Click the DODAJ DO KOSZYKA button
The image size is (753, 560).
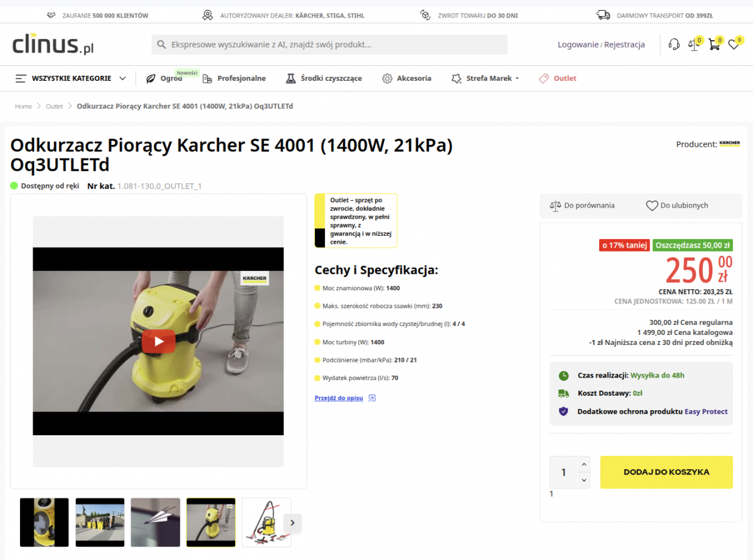(666, 472)
